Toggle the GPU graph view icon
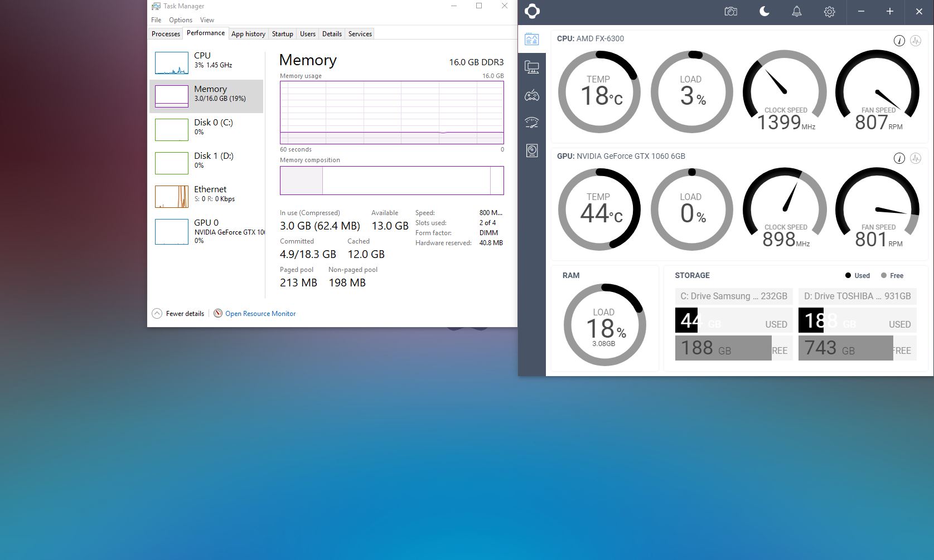 [x=916, y=158]
